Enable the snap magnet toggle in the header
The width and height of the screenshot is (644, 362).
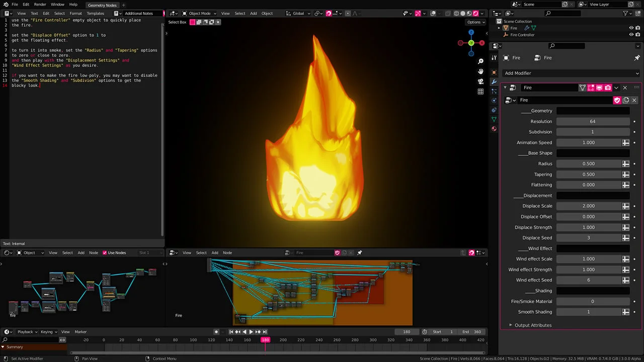pos(329,13)
